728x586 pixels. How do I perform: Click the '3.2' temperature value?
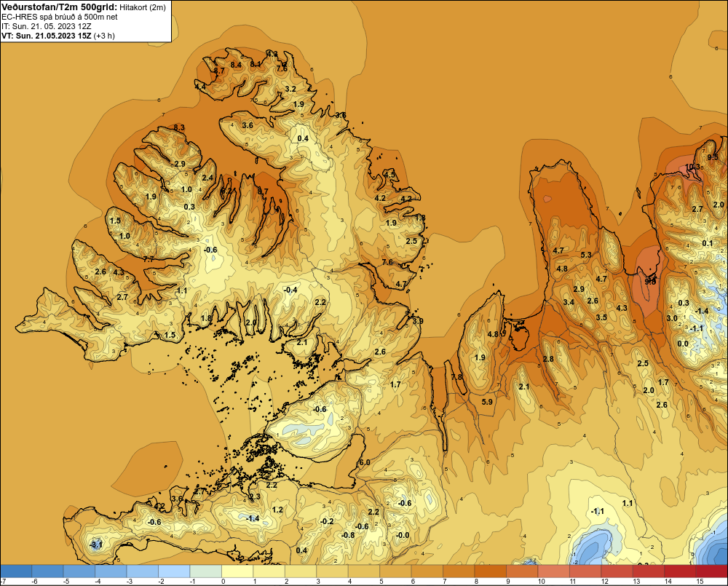(290, 89)
